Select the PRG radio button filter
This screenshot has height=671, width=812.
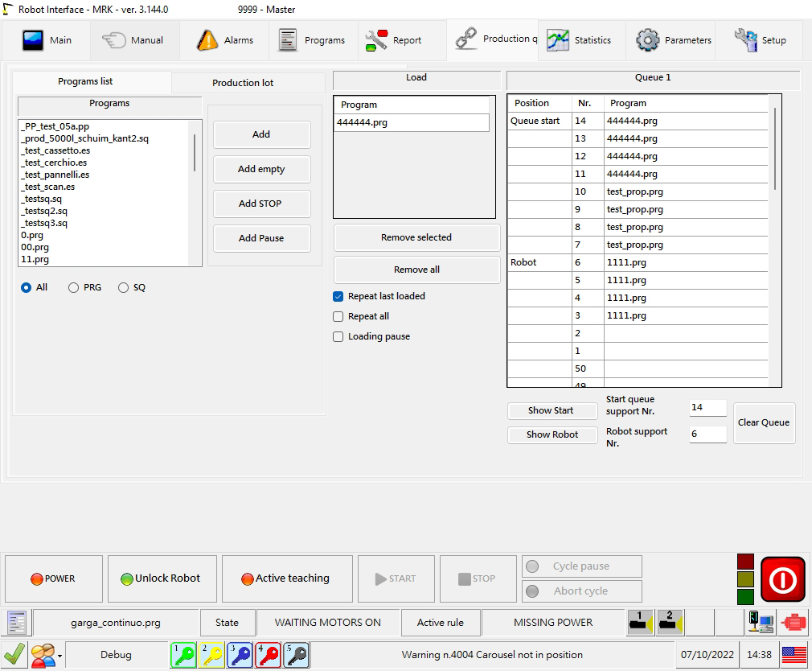point(74,287)
